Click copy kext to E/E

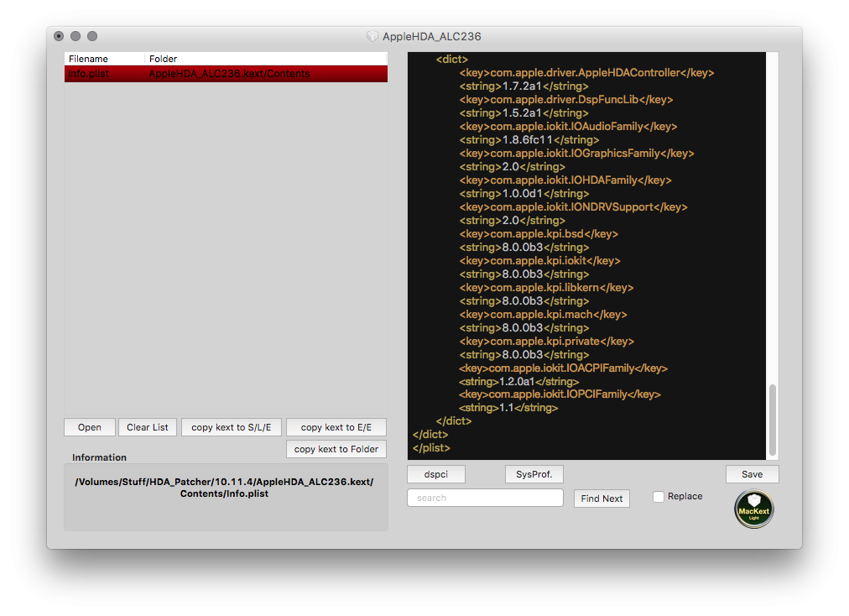(336, 427)
